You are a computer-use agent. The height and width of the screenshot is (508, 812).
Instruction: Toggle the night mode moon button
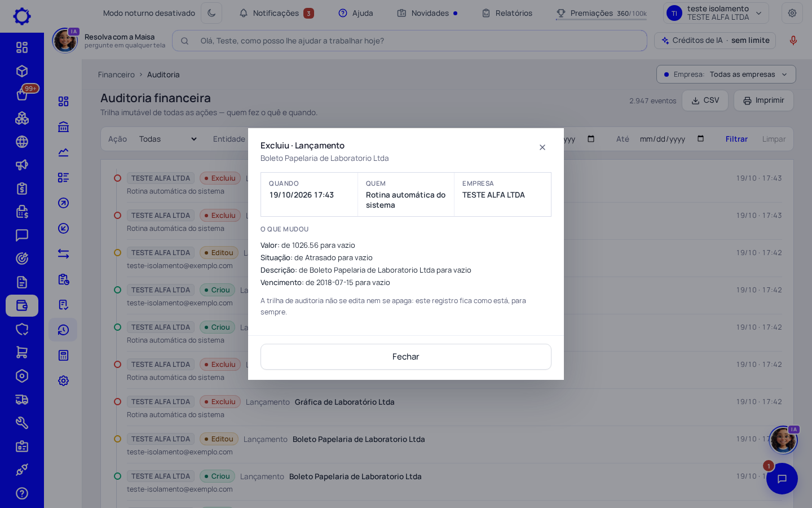[211, 13]
